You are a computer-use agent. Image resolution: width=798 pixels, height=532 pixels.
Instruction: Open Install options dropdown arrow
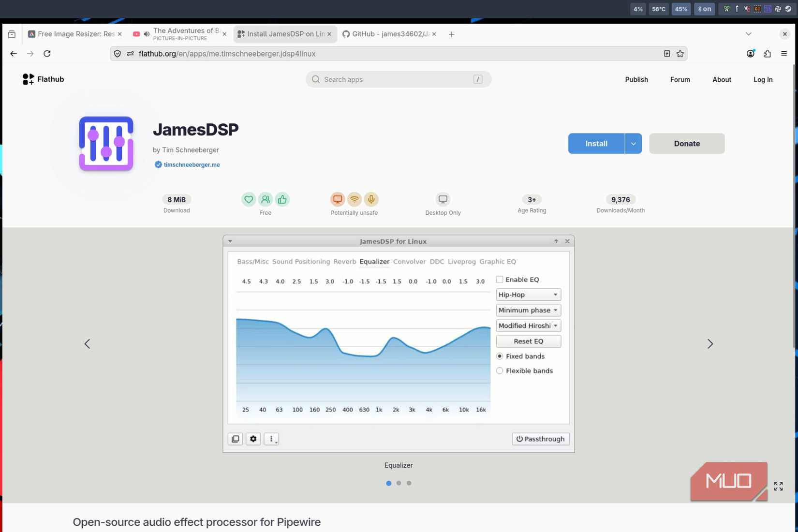point(633,144)
